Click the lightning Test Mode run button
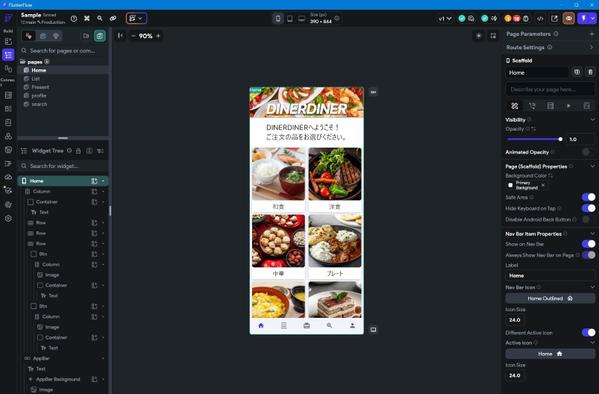The width and height of the screenshot is (599, 394). tap(583, 18)
